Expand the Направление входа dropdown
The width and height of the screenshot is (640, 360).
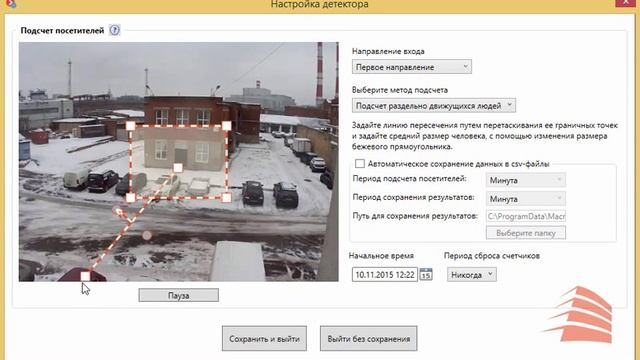coord(411,67)
